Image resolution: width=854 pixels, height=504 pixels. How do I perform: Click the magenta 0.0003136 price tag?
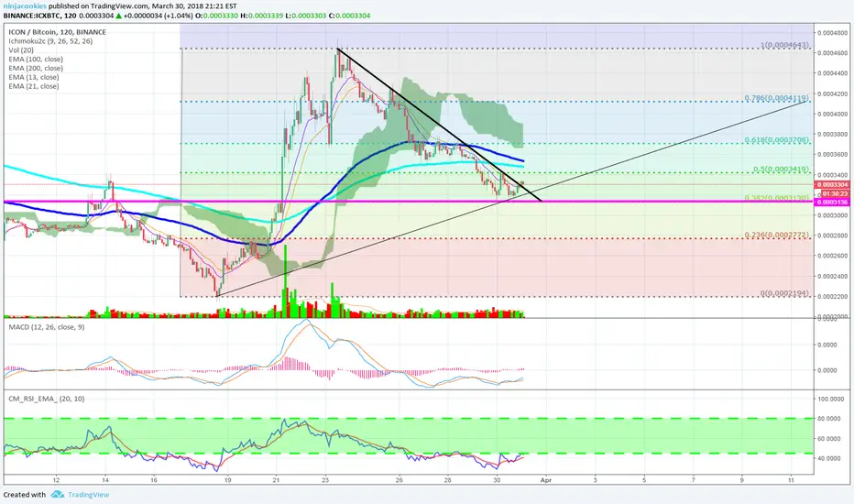click(x=832, y=203)
